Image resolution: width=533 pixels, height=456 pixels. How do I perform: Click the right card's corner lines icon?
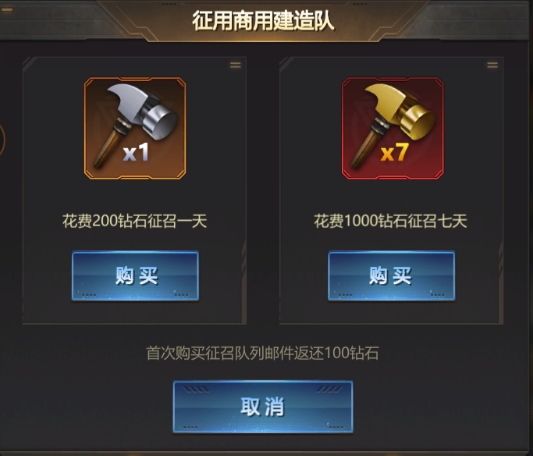point(492,65)
